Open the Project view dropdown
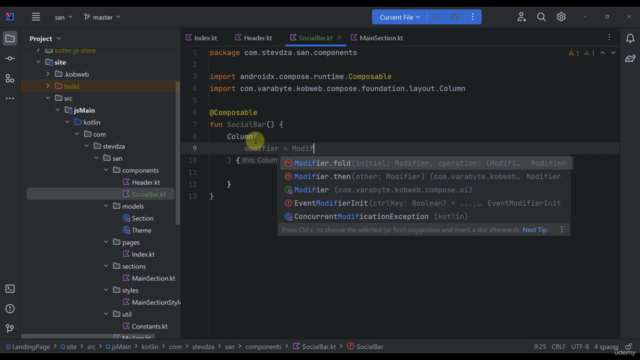 pos(45,38)
